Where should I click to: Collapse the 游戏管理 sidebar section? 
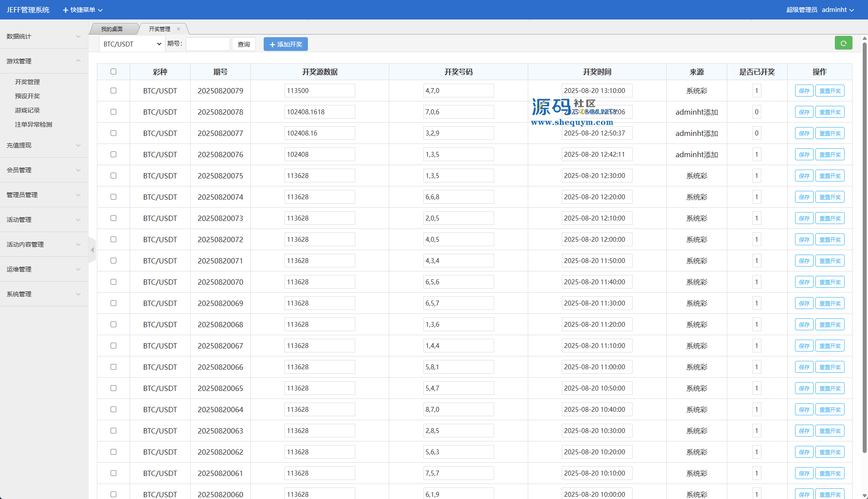pos(43,61)
